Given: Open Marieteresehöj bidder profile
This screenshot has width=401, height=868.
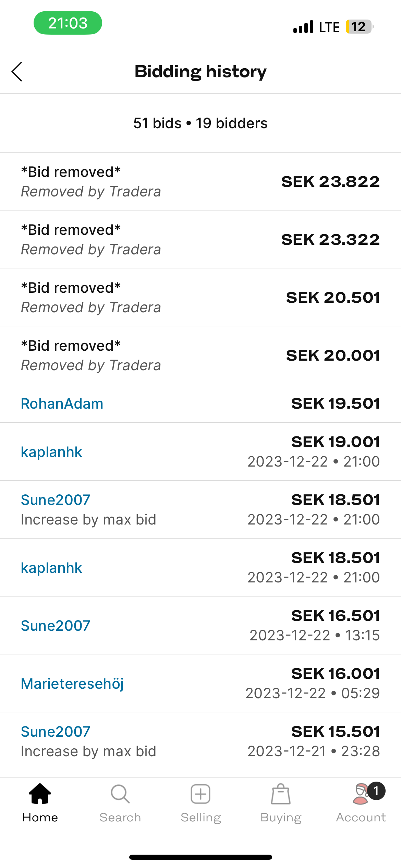Looking at the screenshot, I should [72, 684].
